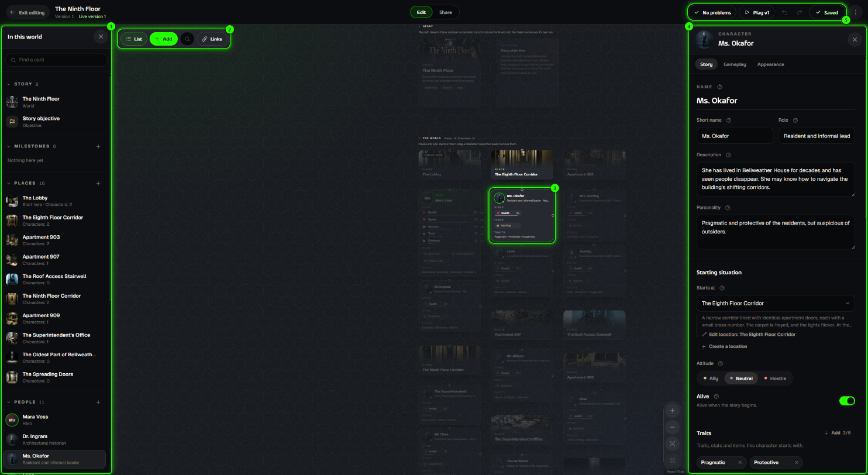Screen dimensions: 868x475
Task: Click help icon next to Personality label
Action: click(728, 208)
